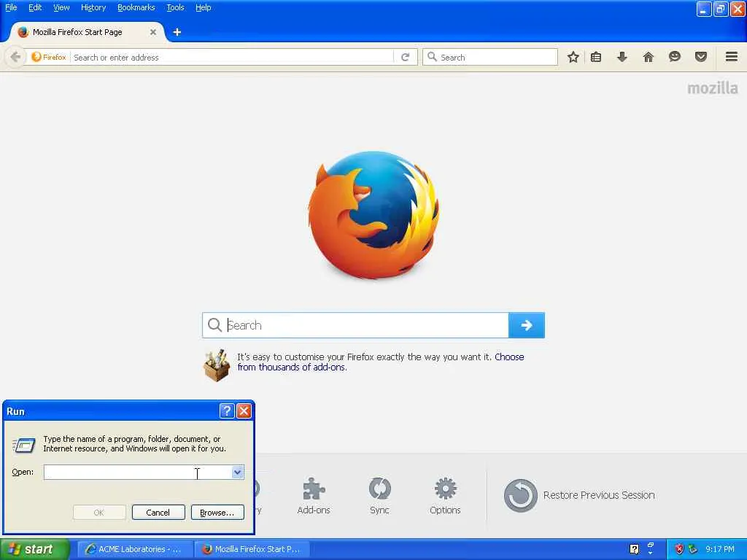Open the Help menu
Viewport: 747px width, 560px height.
coord(204,7)
